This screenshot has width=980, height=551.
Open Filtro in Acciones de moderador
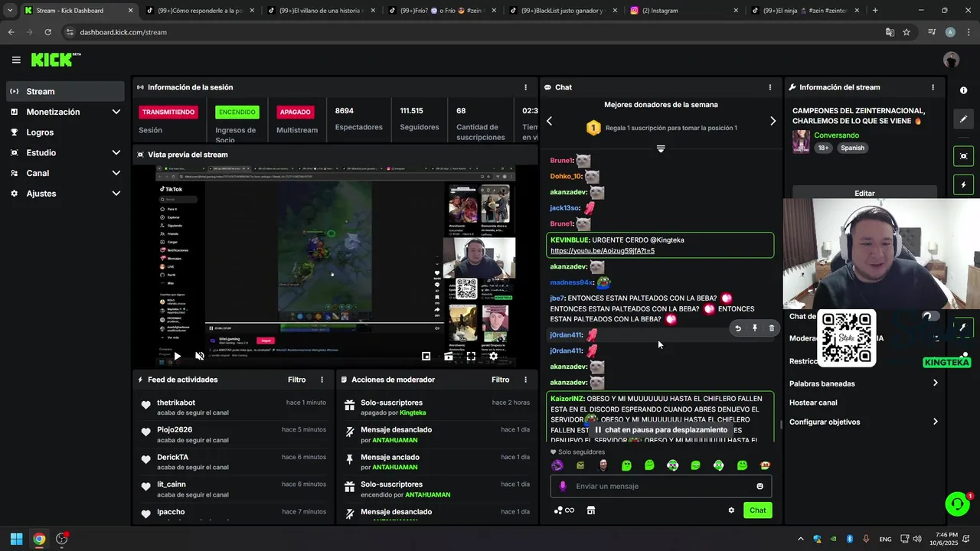(500, 380)
